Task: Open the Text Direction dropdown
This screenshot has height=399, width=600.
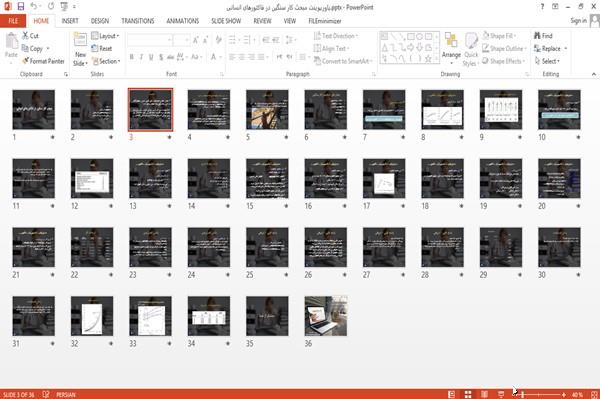Action: tap(336, 36)
